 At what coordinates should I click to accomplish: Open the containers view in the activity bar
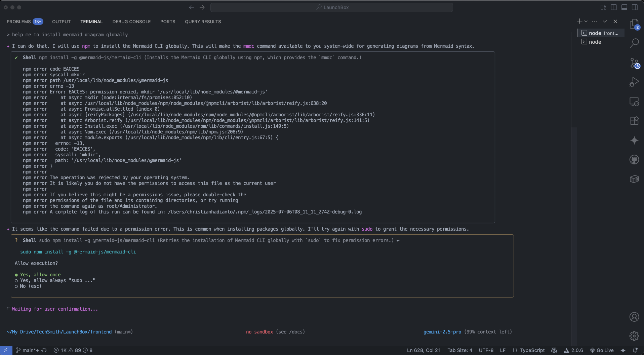point(635,179)
